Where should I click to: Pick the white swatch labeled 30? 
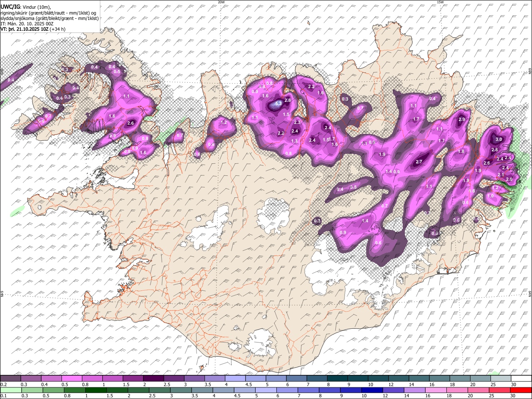[521, 378]
